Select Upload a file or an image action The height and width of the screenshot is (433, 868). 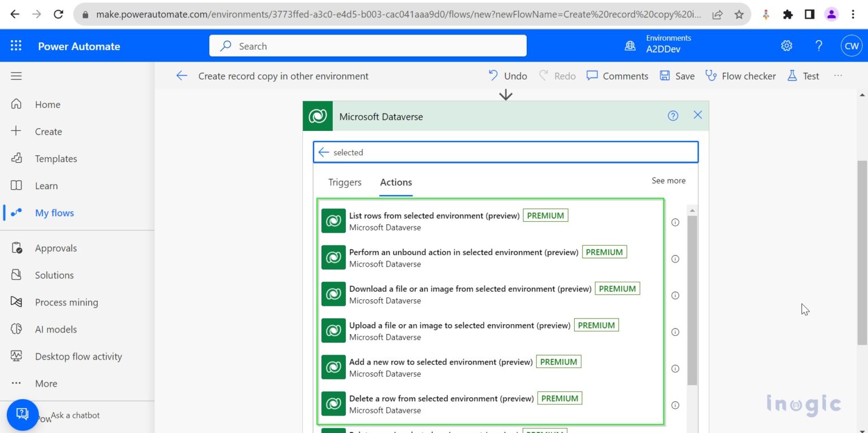(x=489, y=330)
